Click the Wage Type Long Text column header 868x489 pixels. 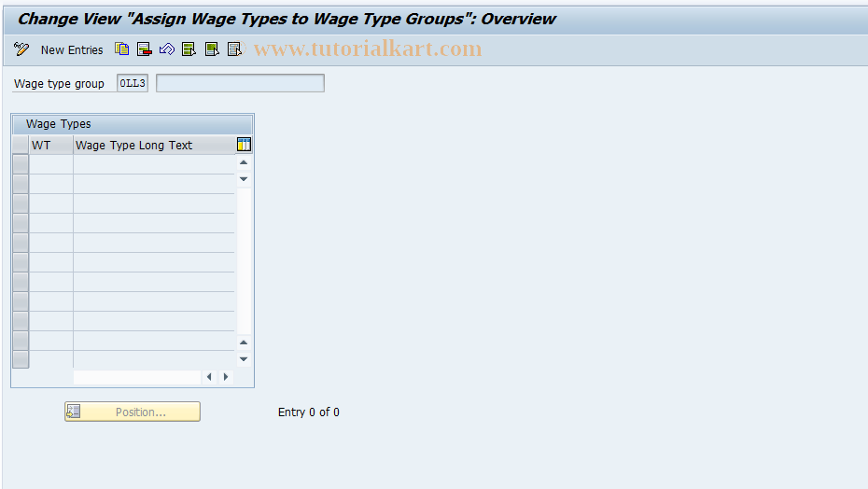pyautogui.click(x=154, y=145)
